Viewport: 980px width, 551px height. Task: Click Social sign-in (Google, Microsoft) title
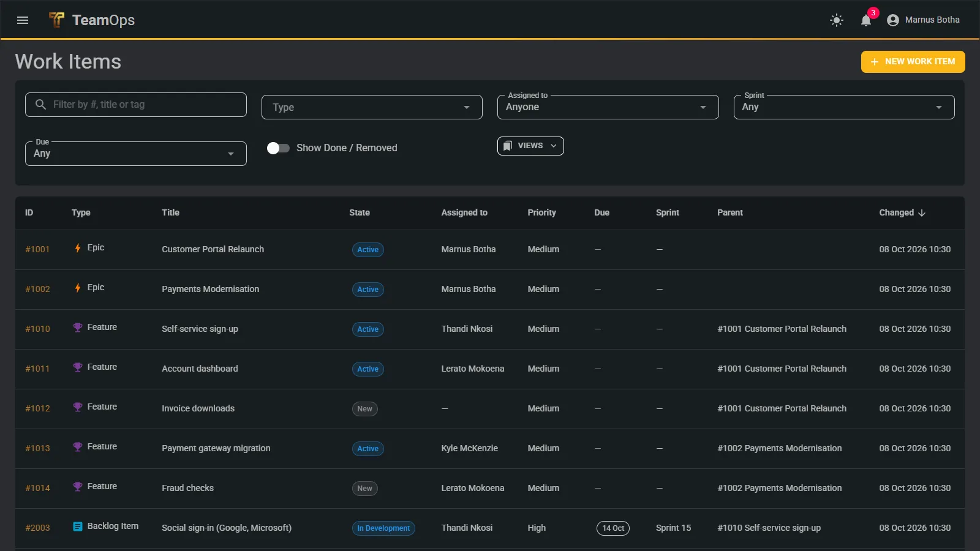tap(227, 528)
